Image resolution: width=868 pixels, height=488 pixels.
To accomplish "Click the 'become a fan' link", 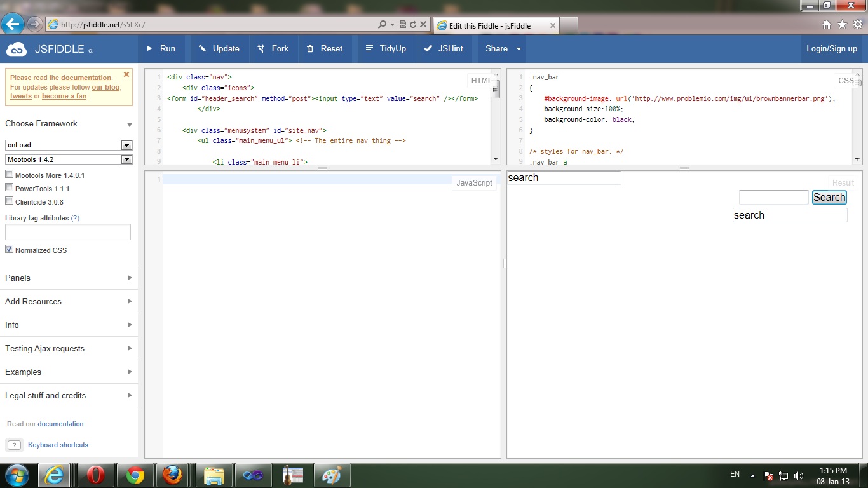I will (x=64, y=97).
